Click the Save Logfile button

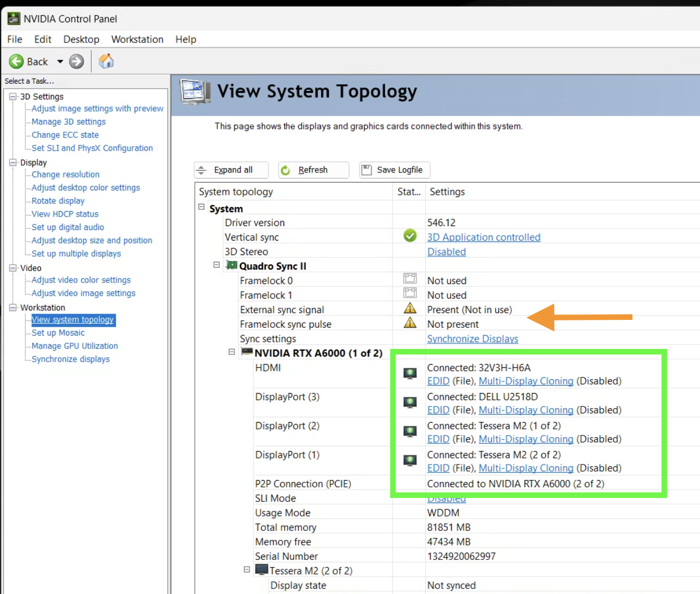pyautogui.click(x=394, y=170)
